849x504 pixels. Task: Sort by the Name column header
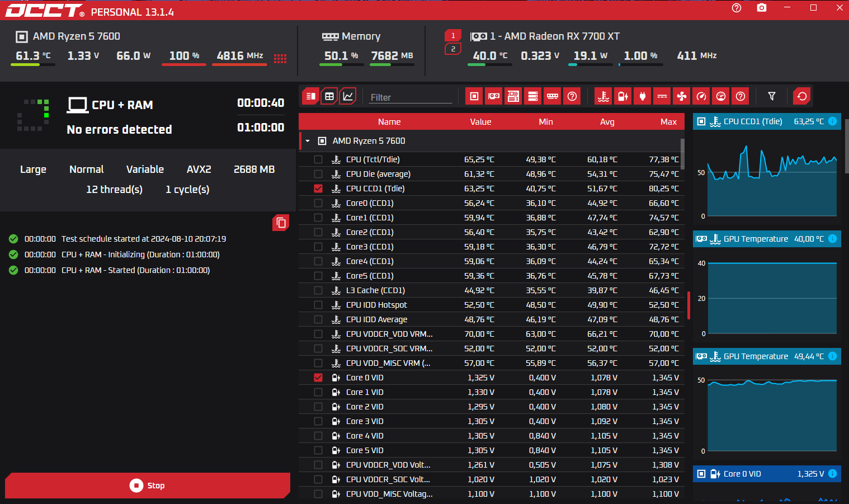389,121
